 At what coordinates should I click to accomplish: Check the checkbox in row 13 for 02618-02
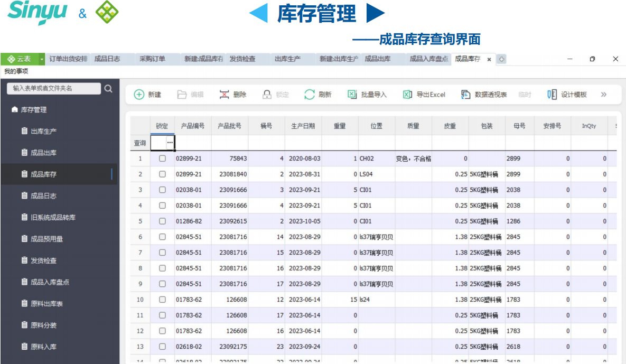coord(162,347)
